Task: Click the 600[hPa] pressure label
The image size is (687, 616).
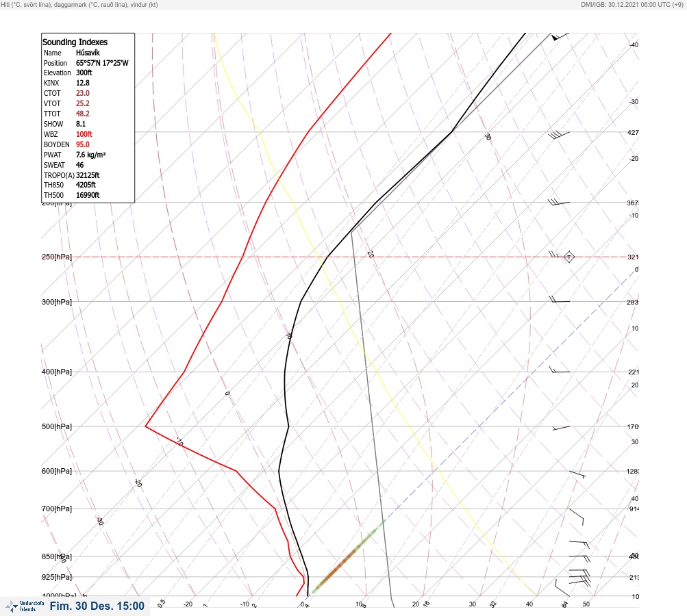Action: pos(57,471)
